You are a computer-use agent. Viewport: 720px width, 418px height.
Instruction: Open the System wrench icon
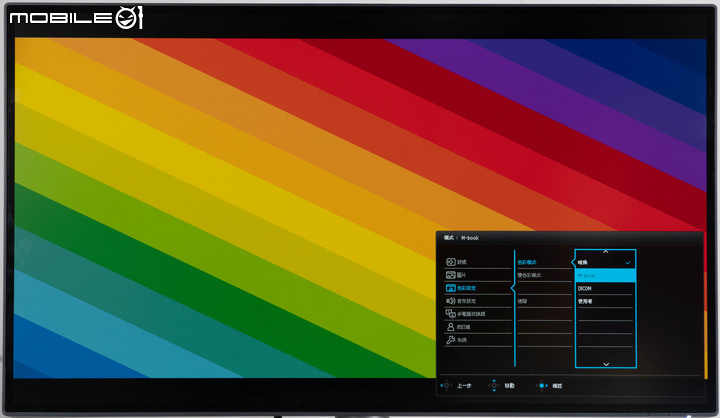pos(450,340)
